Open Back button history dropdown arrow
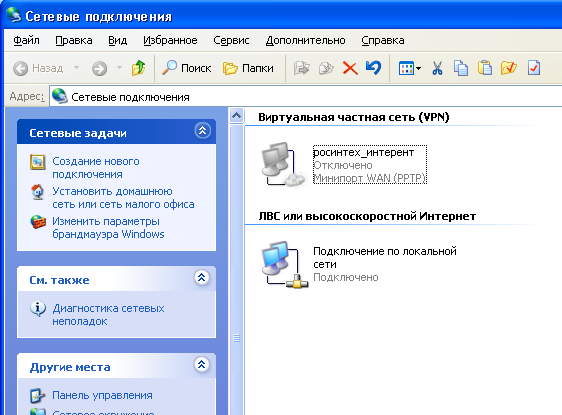The width and height of the screenshot is (562, 415). 76,67
